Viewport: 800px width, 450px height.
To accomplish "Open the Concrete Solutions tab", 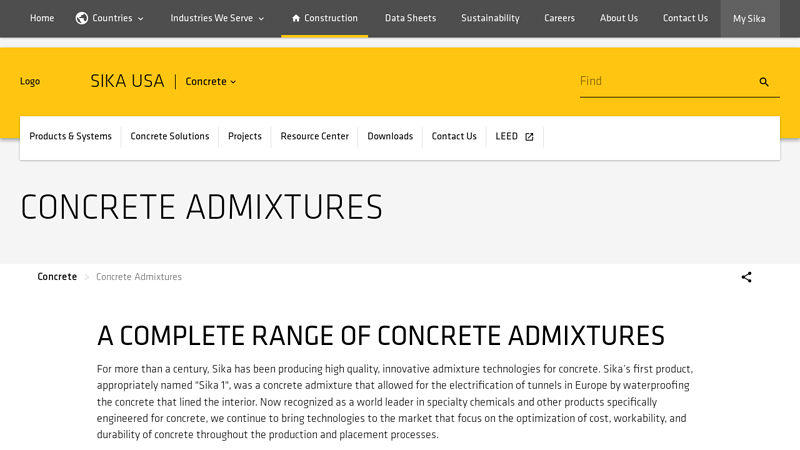I will click(x=169, y=136).
